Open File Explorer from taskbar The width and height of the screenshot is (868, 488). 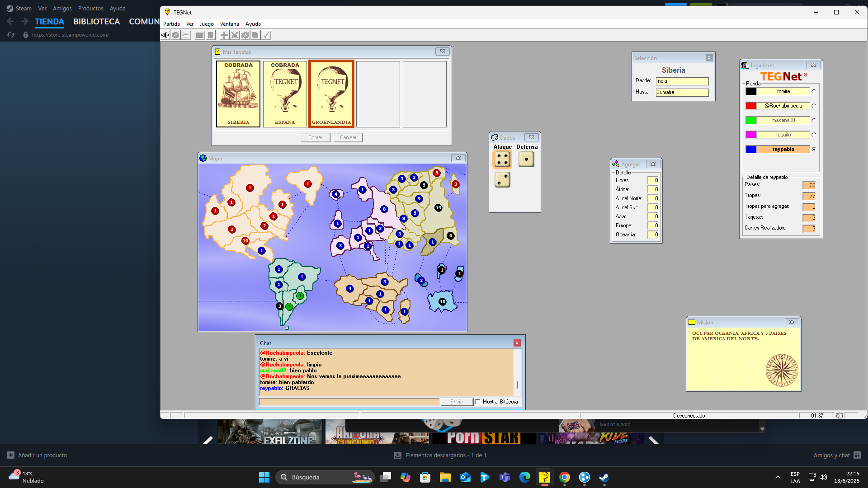(445, 477)
